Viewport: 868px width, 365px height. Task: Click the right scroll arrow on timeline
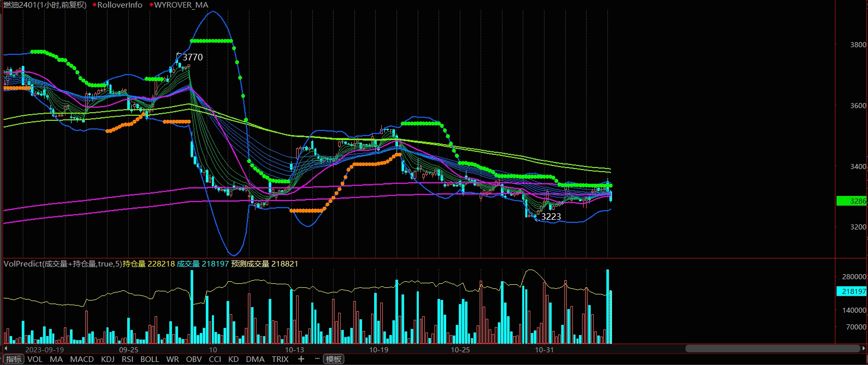863,349
